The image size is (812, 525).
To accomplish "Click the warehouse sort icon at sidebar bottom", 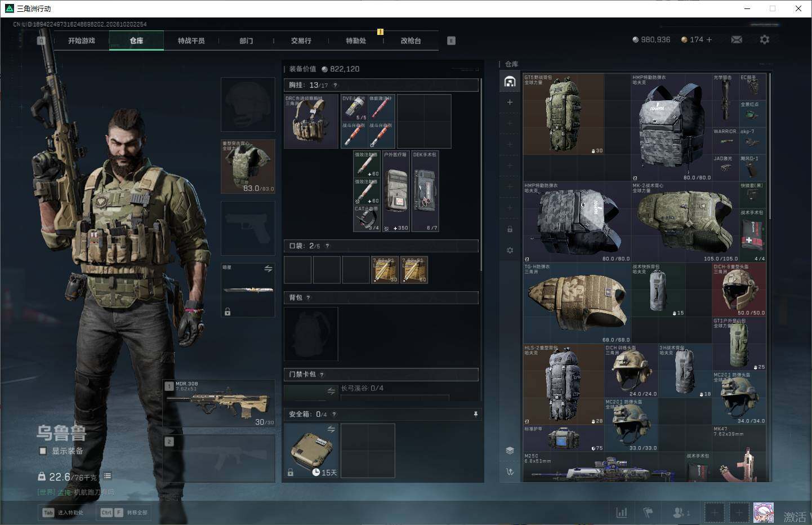I will pos(510,472).
